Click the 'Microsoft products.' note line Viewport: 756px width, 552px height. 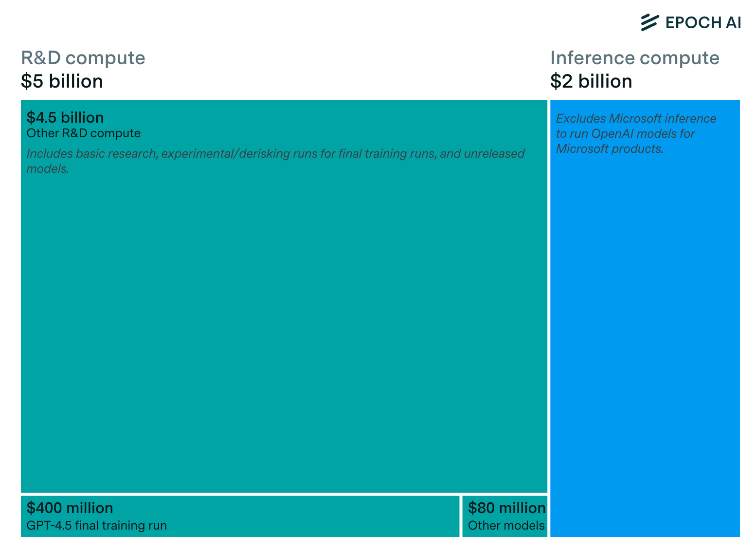point(610,148)
